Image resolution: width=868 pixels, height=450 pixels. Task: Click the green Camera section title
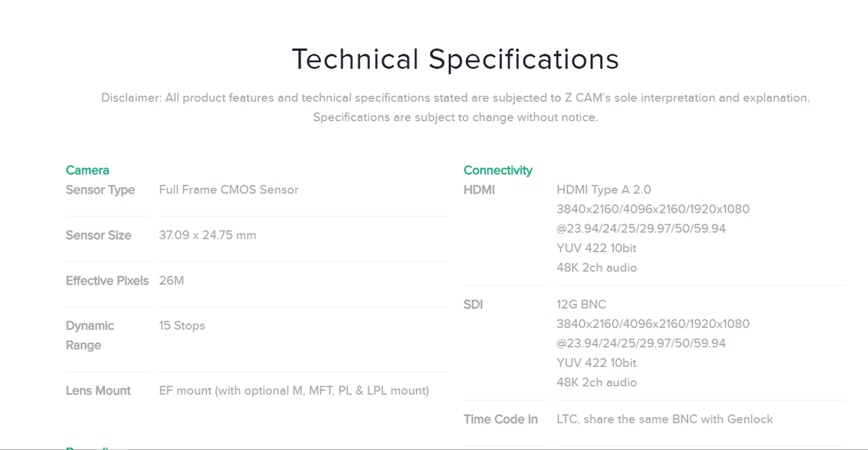click(x=87, y=170)
